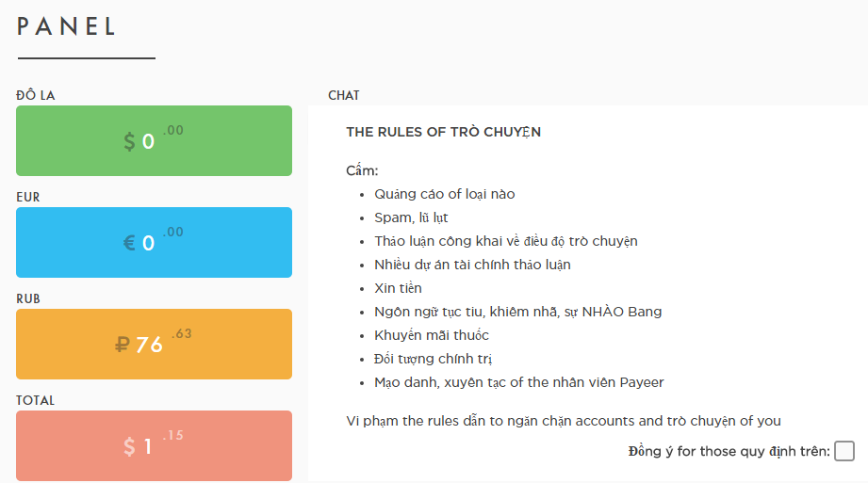Viewport: 868px width, 483px height.
Task: Click the ruble symbol icon in orange card
Action: pyautogui.click(x=123, y=346)
